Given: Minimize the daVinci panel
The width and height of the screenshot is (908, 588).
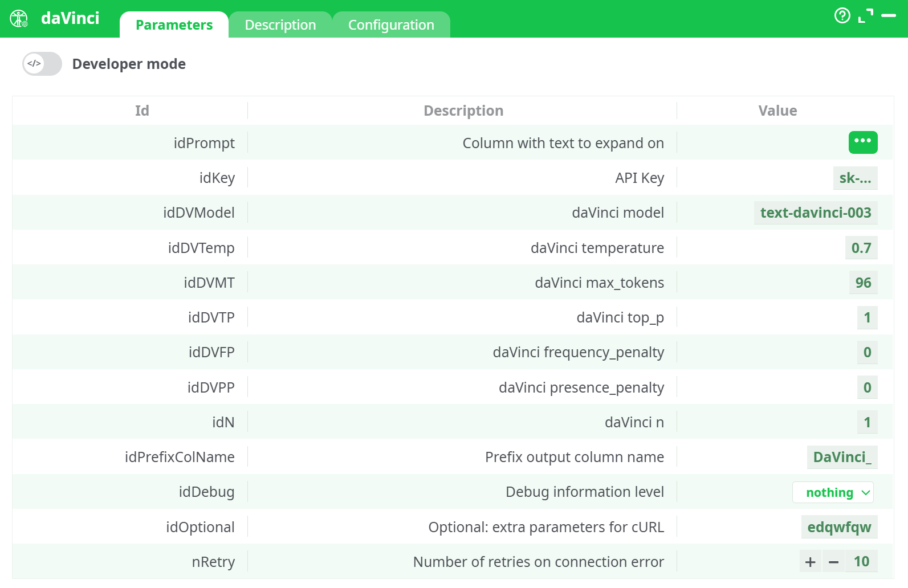Looking at the screenshot, I should [x=889, y=16].
